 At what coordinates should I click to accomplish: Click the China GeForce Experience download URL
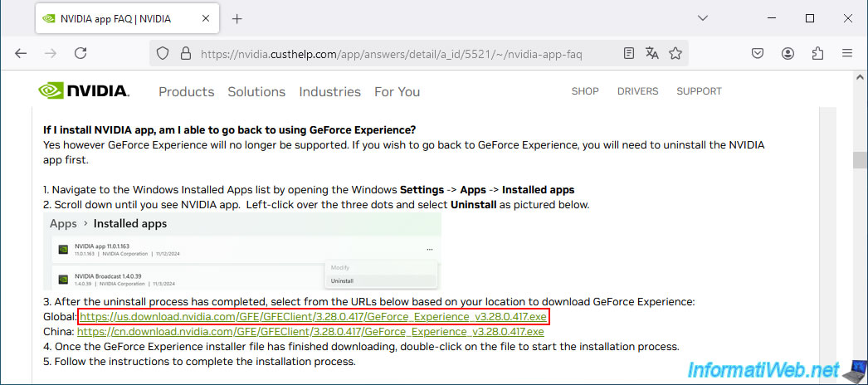[x=310, y=332]
